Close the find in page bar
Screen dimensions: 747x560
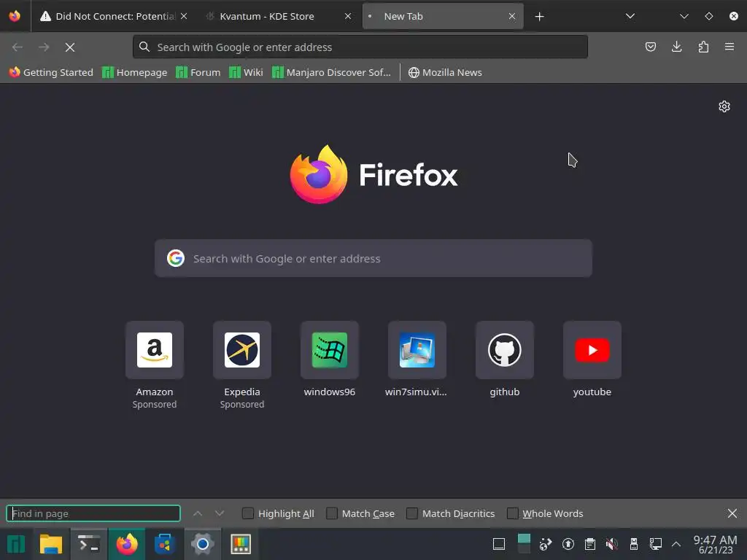click(732, 513)
